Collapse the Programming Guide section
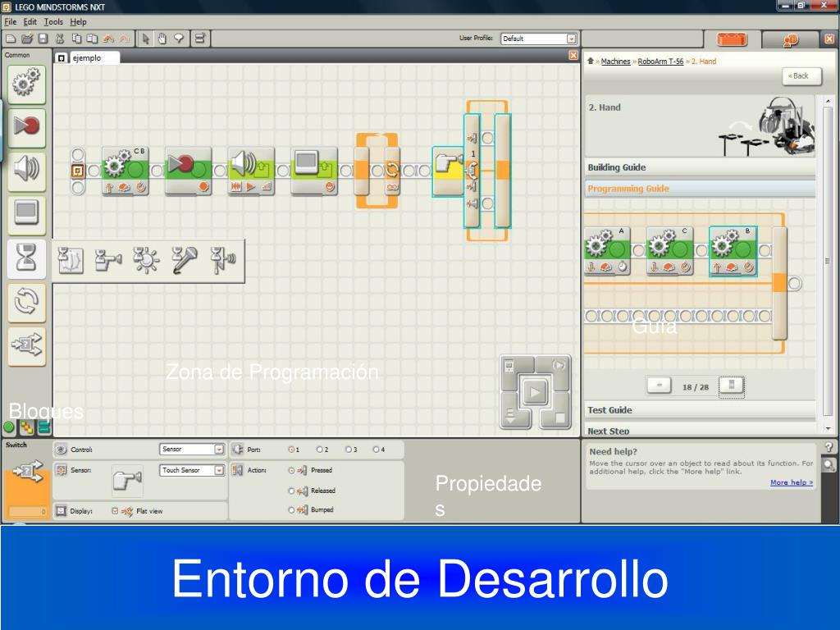840x630 pixels. click(x=701, y=189)
